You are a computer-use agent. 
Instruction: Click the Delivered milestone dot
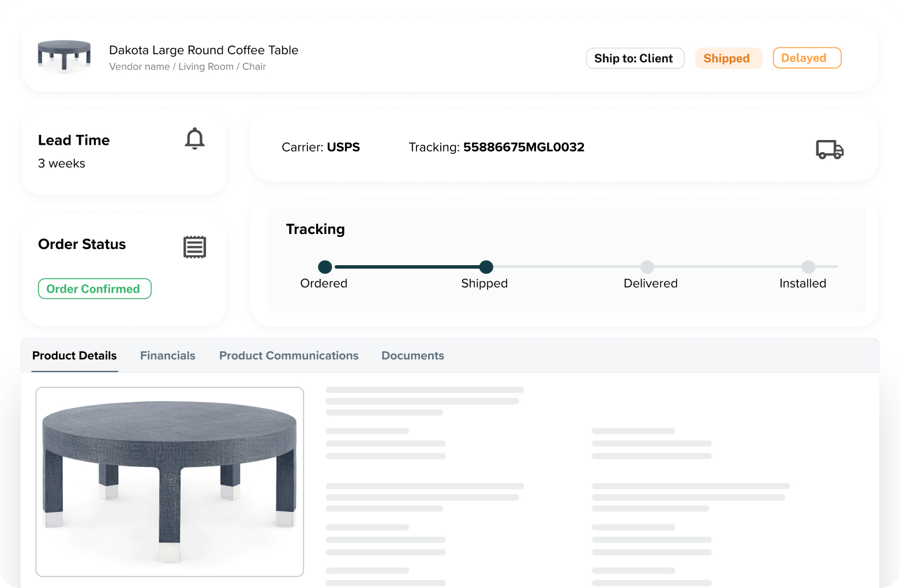click(x=647, y=267)
